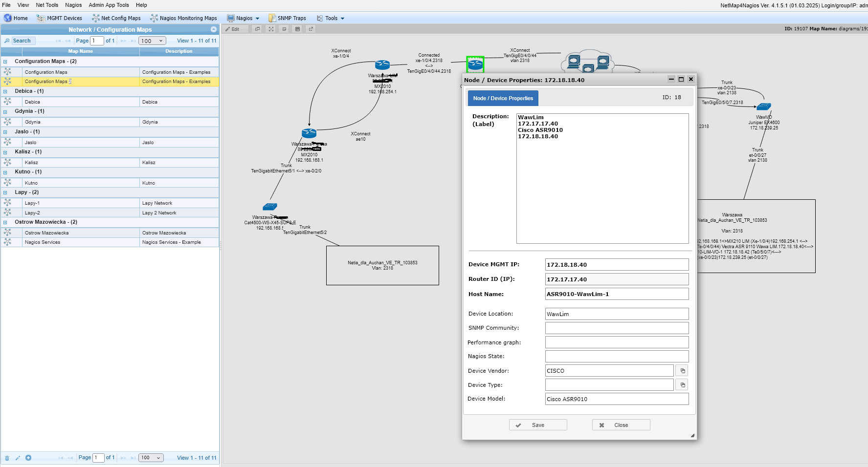The image size is (868, 467).
Task: Toggle the Ostrow Mazowiecka group expander
Action: (5, 222)
